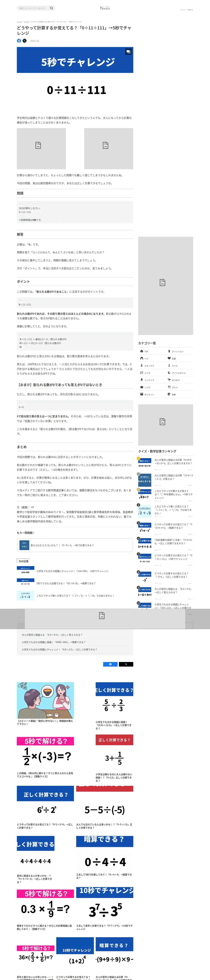
Task: Open the ヘア hair icon category
Action: [142, 358]
